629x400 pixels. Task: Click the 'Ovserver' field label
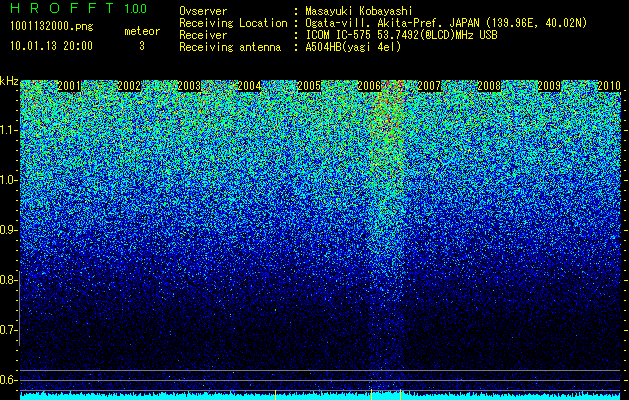pos(203,11)
